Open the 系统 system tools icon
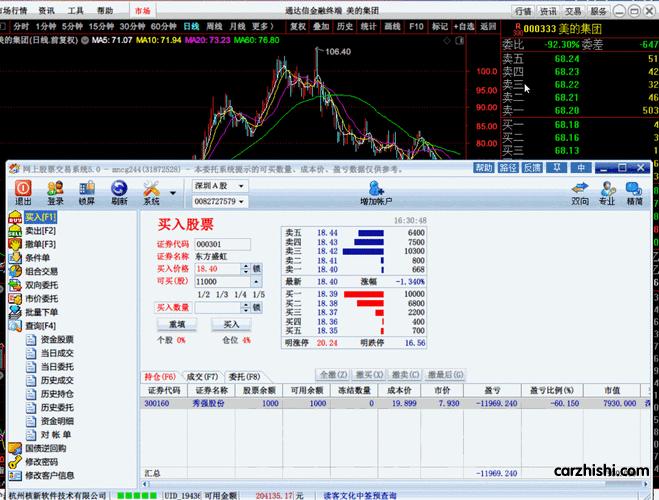This screenshot has height=500, width=659. point(151,192)
